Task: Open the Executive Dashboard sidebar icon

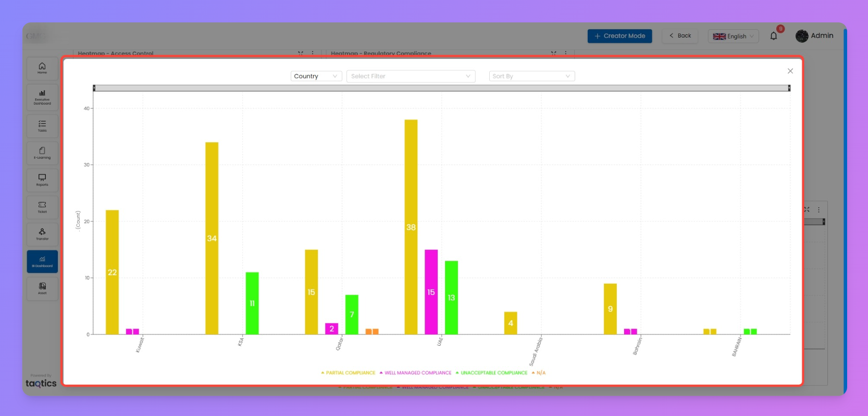Action: coord(42,97)
